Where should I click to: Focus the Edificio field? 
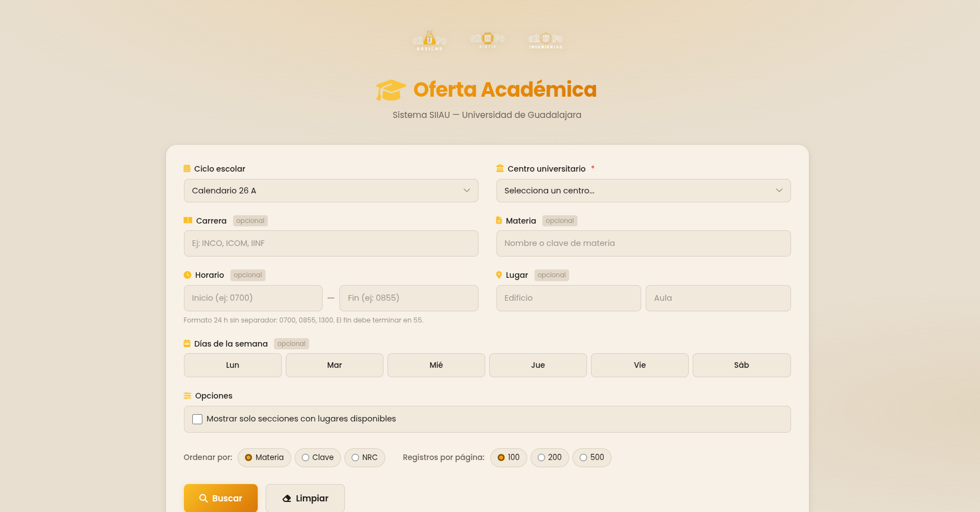[x=569, y=298]
